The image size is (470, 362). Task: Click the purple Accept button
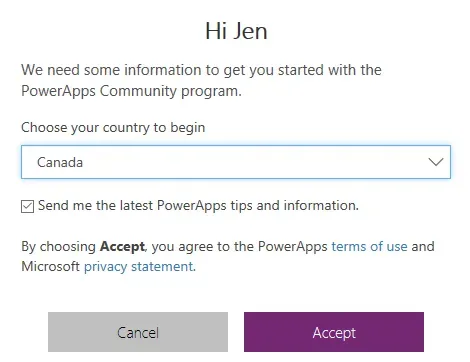click(x=334, y=332)
